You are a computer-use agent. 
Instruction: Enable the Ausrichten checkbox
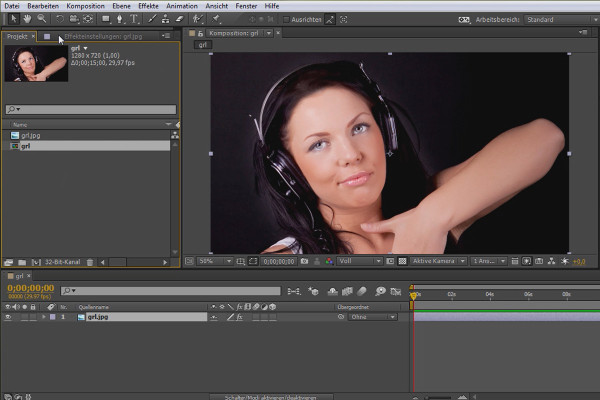coord(286,20)
